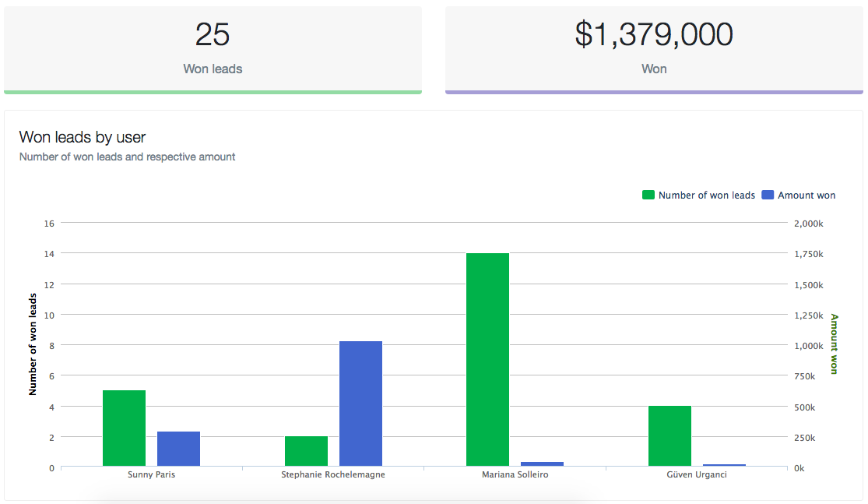
Task: Click Güven Urganci's tiny blue amount bar
Action: (x=724, y=465)
